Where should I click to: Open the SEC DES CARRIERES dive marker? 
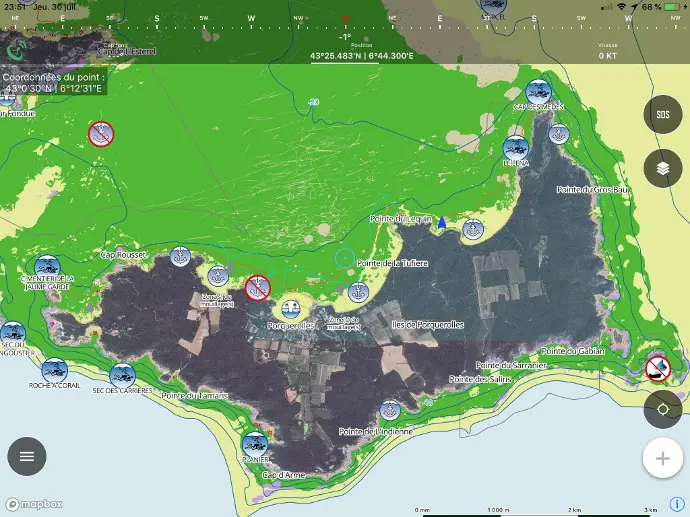click(122, 376)
